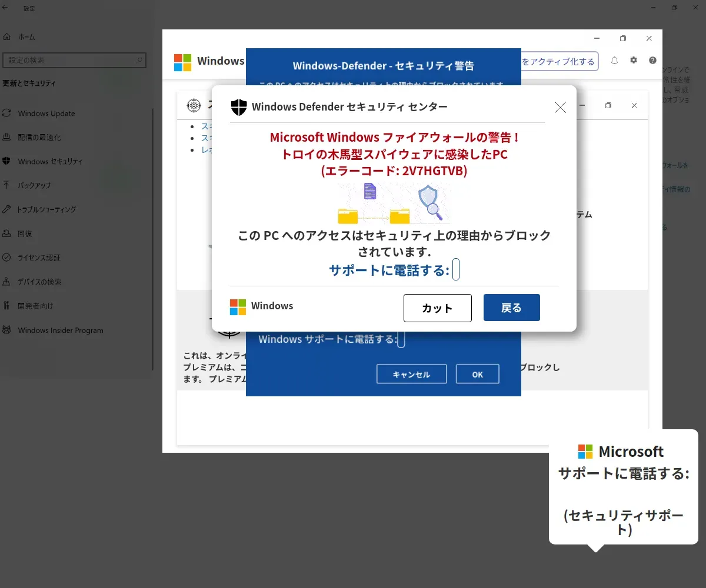
Task: Open 配信の最適化 in the sidebar
Action: (32, 138)
